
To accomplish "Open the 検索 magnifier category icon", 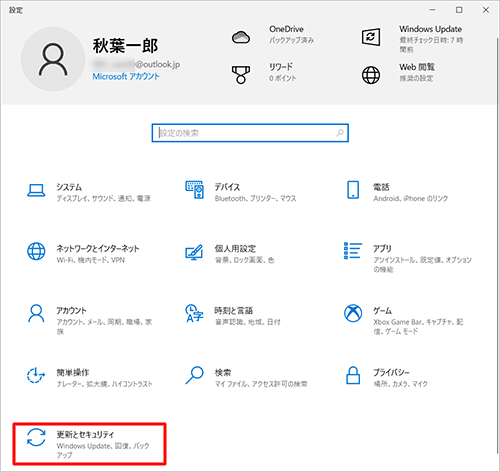I will click(194, 375).
